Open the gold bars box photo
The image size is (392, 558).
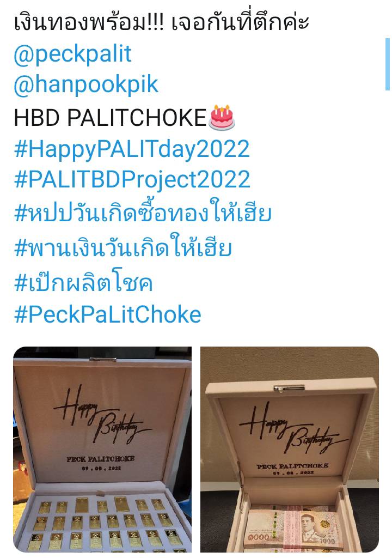point(102,450)
